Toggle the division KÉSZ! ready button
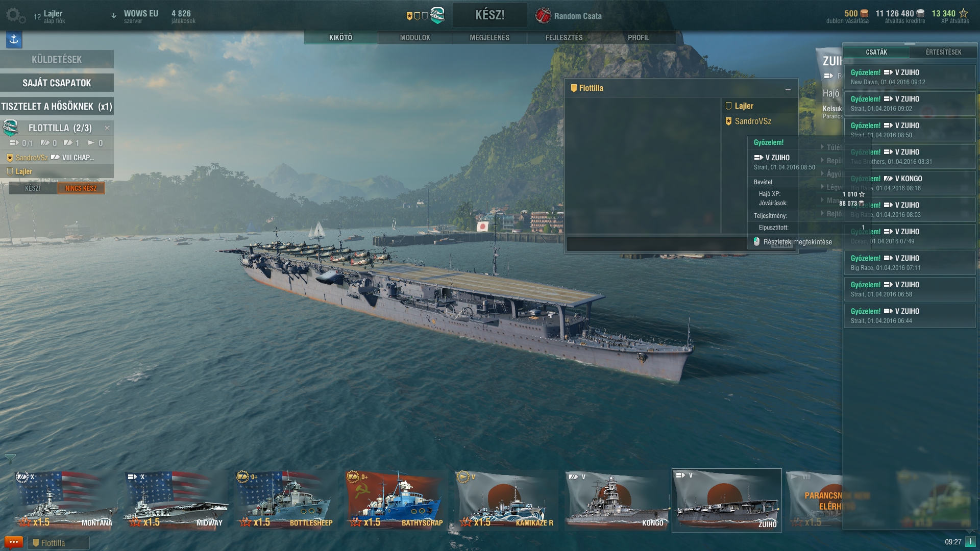Viewport: 980px width, 551px height. tap(33, 188)
